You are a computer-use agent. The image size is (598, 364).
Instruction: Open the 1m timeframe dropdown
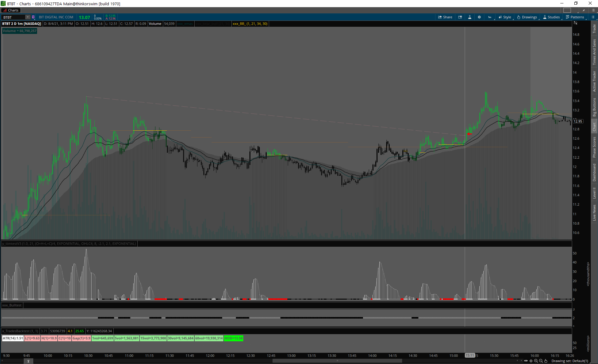click(x=490, y=17)
